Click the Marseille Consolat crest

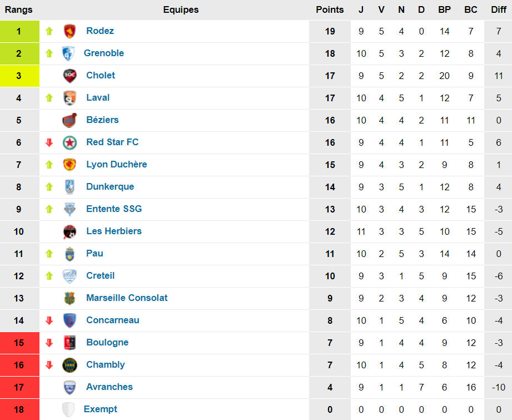(69, 298)
